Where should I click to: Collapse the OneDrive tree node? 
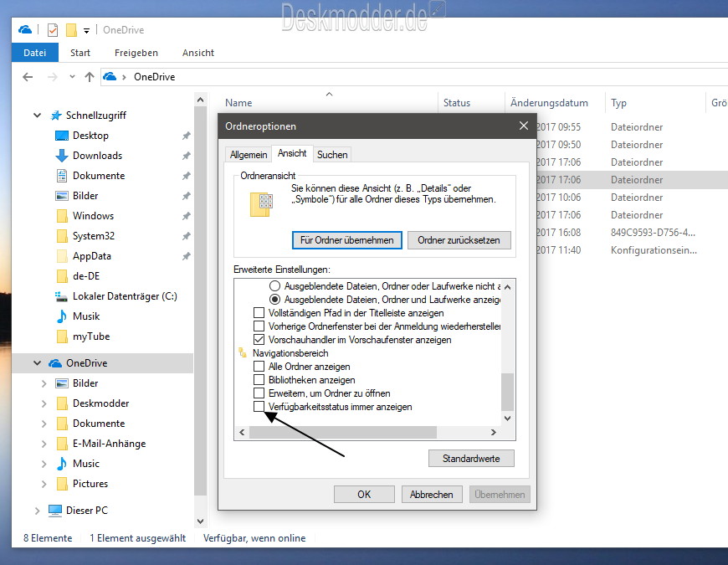[x=37, y=363]
